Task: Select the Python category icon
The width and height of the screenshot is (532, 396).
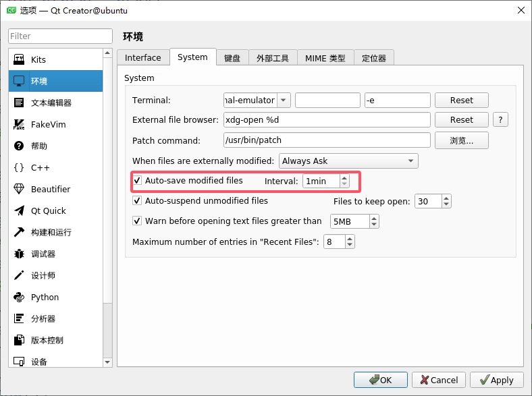Action: [x=19, y=298]
